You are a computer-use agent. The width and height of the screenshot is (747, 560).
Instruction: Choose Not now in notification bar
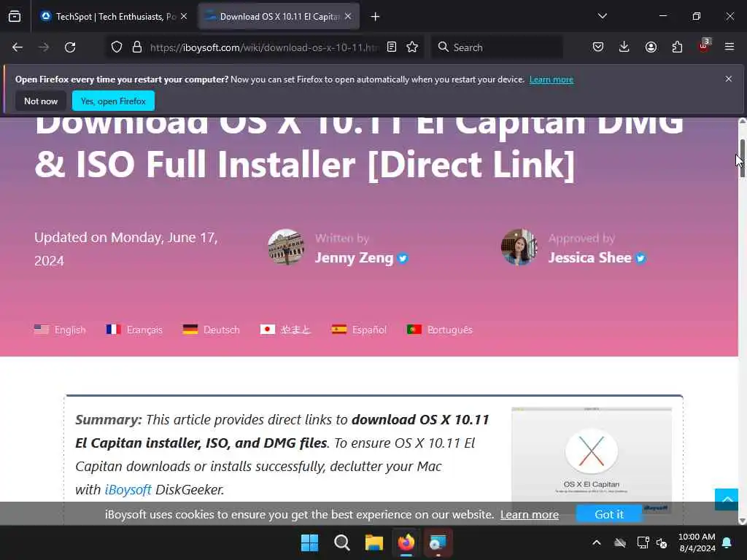coord(41,101)
